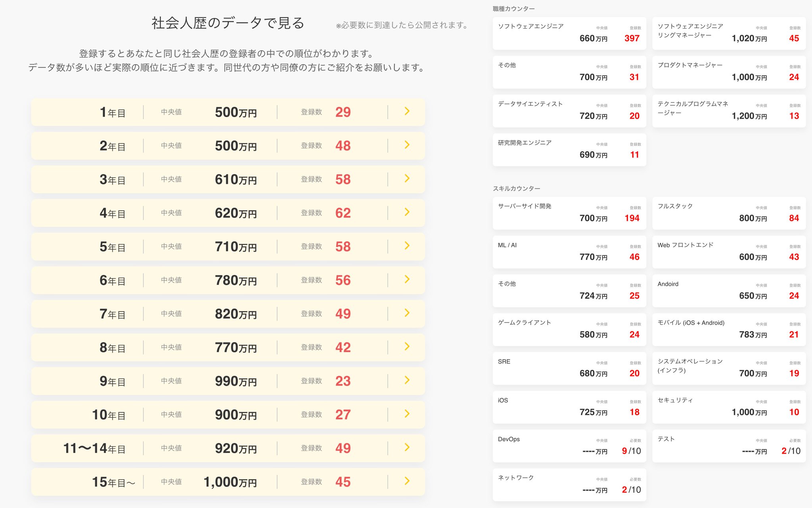
Task: Click the 9/10 required count on DevOps
Action: click(631, 451)
